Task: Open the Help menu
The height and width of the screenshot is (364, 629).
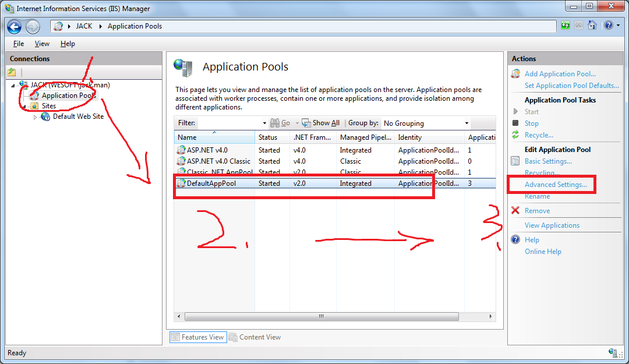Action: pos(68,43)
